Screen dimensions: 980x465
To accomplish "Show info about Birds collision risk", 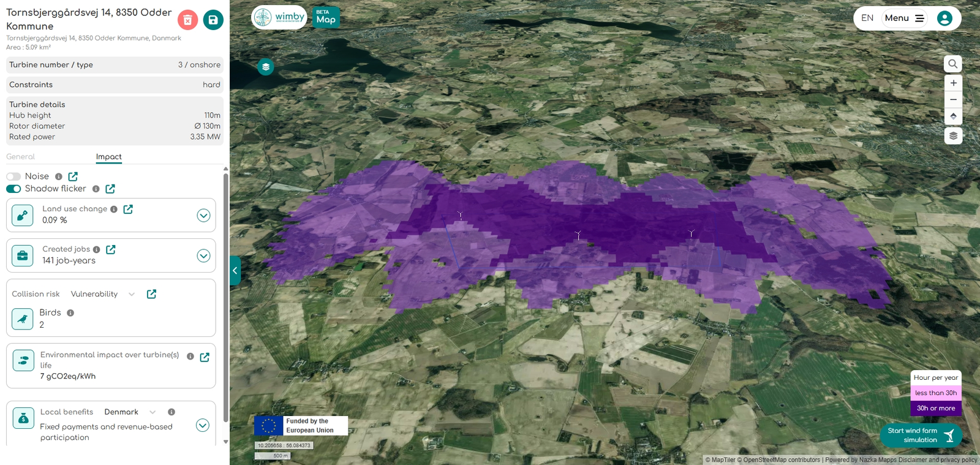I will point(70,312).
